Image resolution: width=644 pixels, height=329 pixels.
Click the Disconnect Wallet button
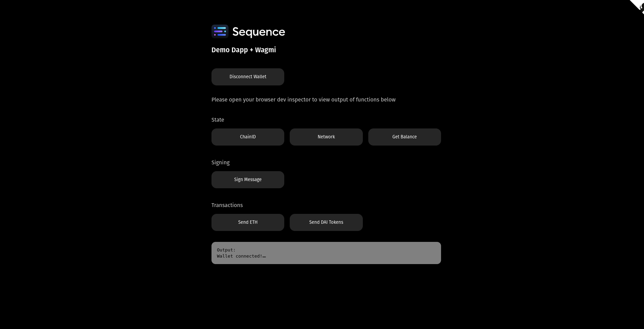pyautogui.click(x=248, y=77)
